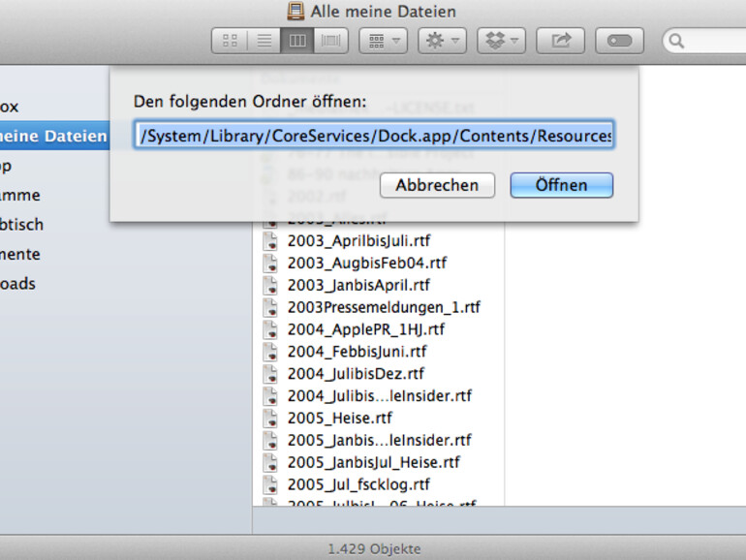
Task: Open the Programme sidebar item ending 'amme'
Action: (20, 195)
